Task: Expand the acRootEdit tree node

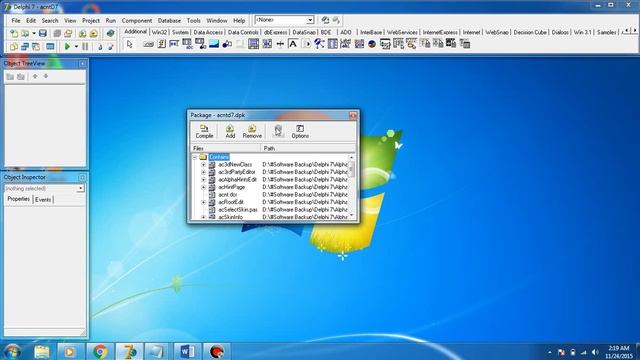Action: tap(203, 202)
